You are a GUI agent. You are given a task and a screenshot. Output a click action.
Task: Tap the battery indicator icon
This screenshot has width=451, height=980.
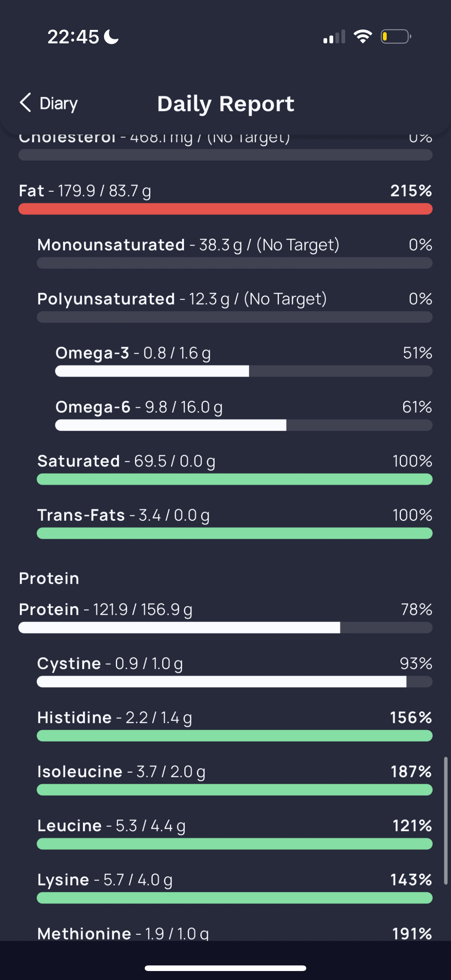(396, 37)
